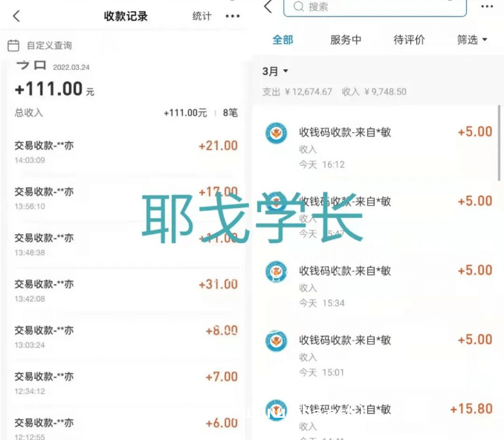
Task: Tap the merchant icon of the 16:12 payment
Action: click(x=276, y=133)
